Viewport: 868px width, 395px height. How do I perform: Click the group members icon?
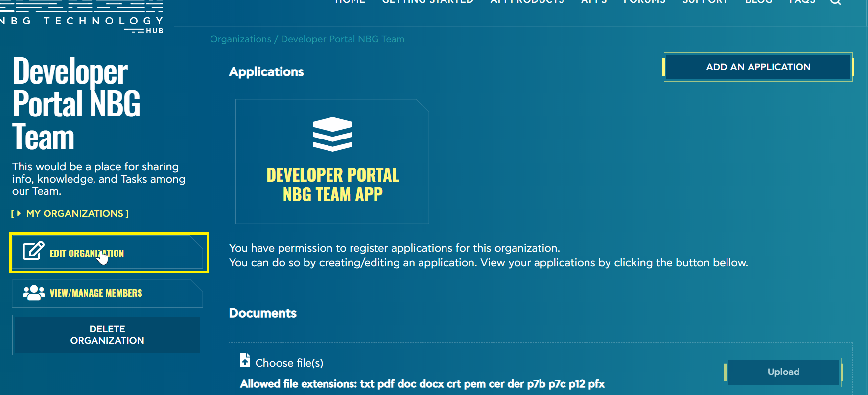coord(34,293)
